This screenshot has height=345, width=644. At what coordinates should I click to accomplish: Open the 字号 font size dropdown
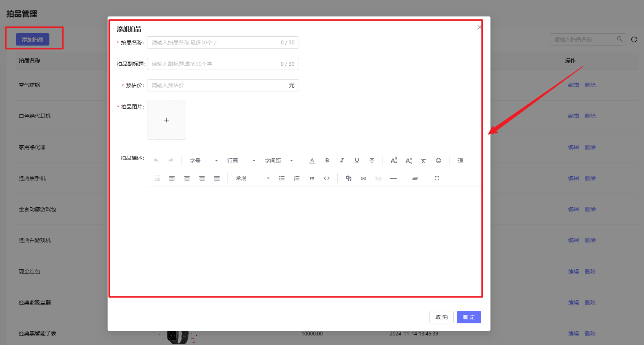[x=203, y=161]
